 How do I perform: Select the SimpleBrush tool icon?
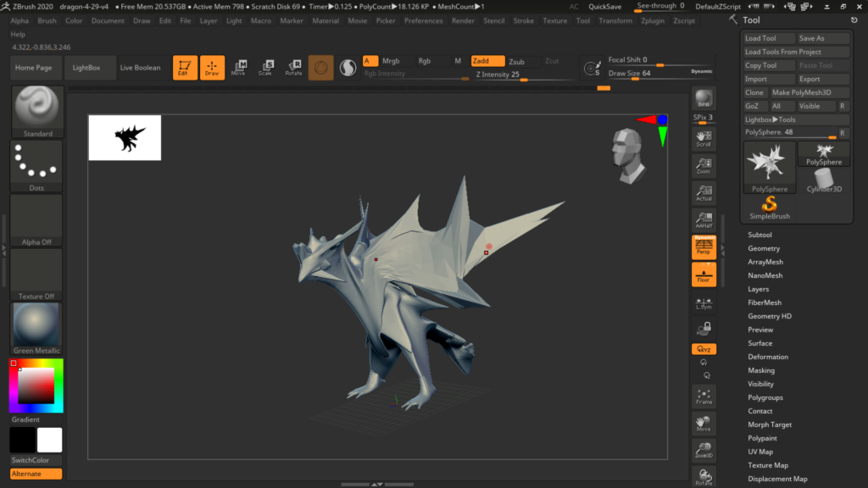(769, 208)
